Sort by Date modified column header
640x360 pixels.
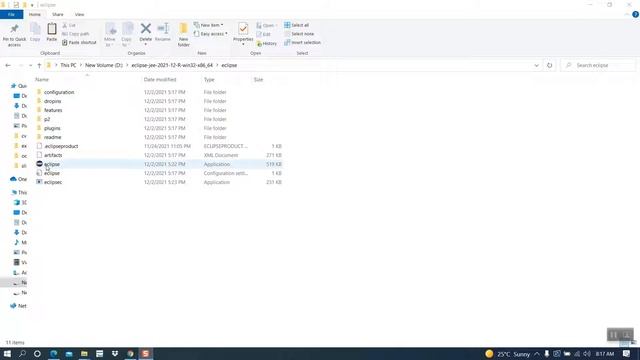(160, 80)
